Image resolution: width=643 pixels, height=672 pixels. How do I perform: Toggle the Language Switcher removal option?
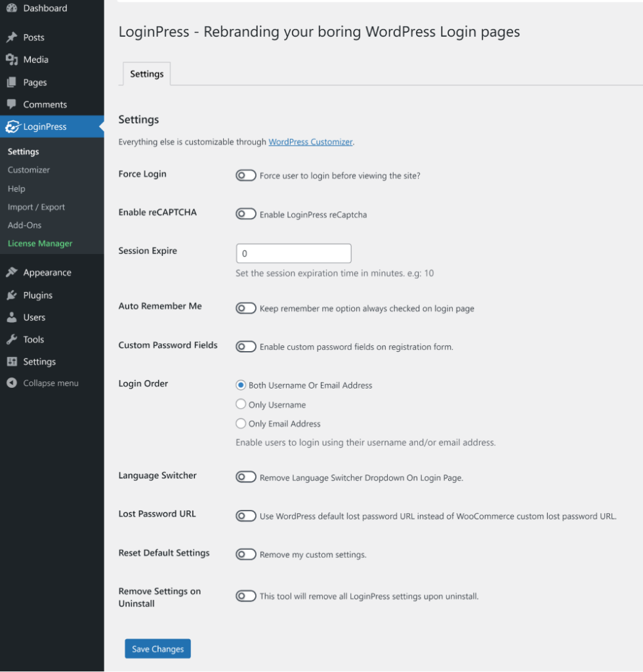(246, 477)
